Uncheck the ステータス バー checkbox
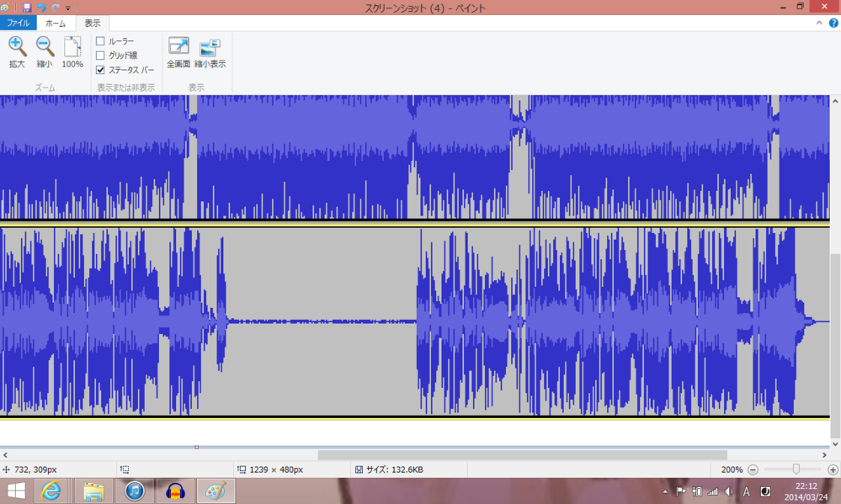This screenshot has height=504, width=841. [x=100, y=70]
